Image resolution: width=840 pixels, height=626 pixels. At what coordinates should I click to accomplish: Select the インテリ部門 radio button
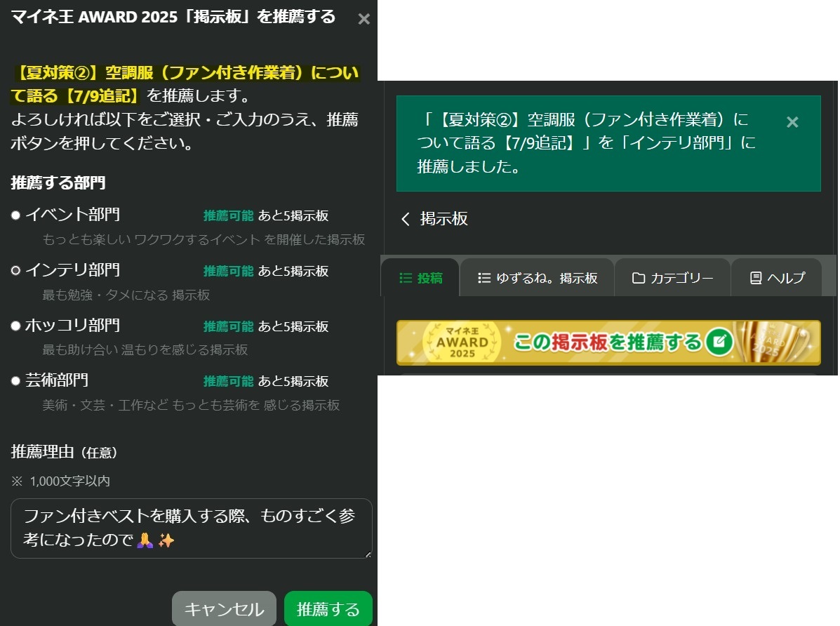(15, 270)
